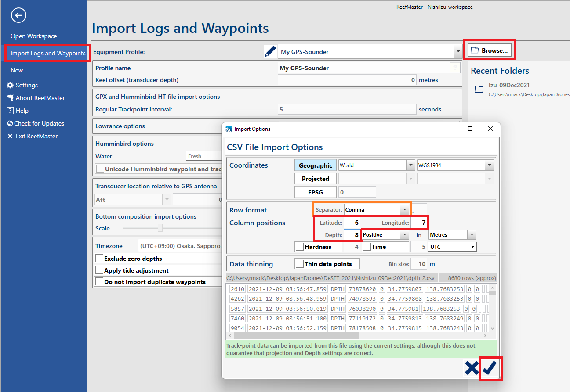Confirm import with the checkmark icon
This screenshot has height=392, width=570.
tap(490, 368)
